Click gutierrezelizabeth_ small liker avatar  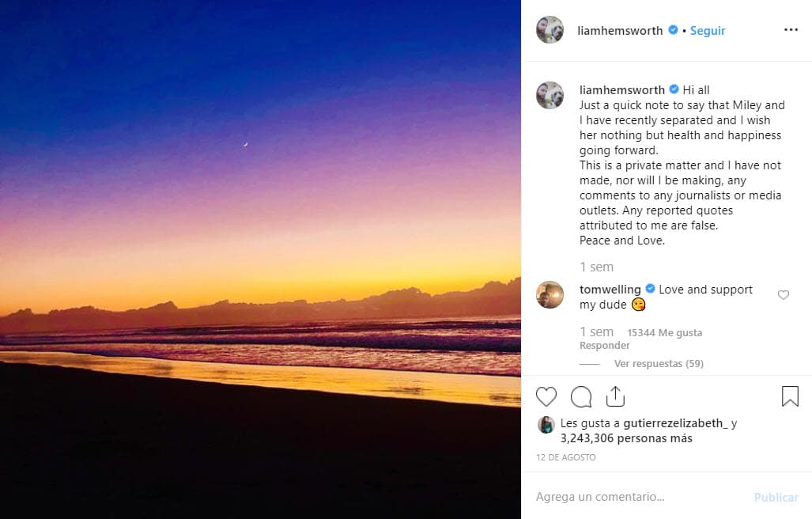point(546,424)
